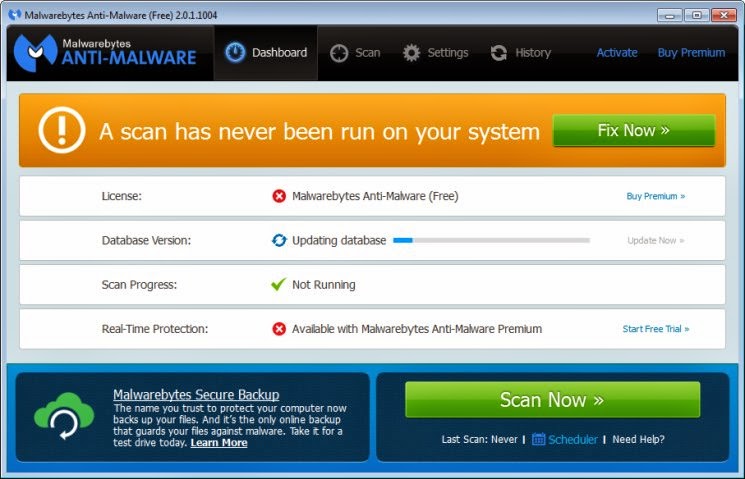Click the small Malwarebytes icon in title bar
This screenshot has width=745, height=479.
click(15, 15)
